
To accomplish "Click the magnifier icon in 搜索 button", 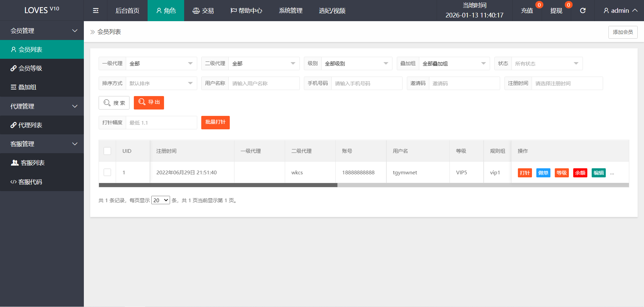I will tap(107, 103).
